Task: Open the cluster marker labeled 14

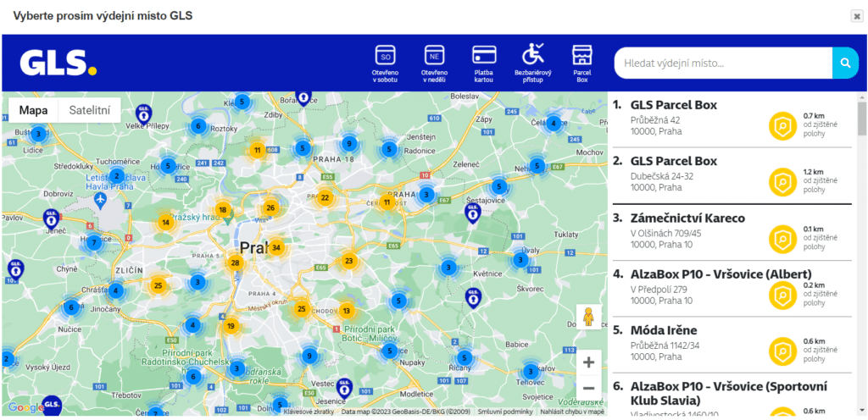Action: pyautogui.click(x=165, y=222)
